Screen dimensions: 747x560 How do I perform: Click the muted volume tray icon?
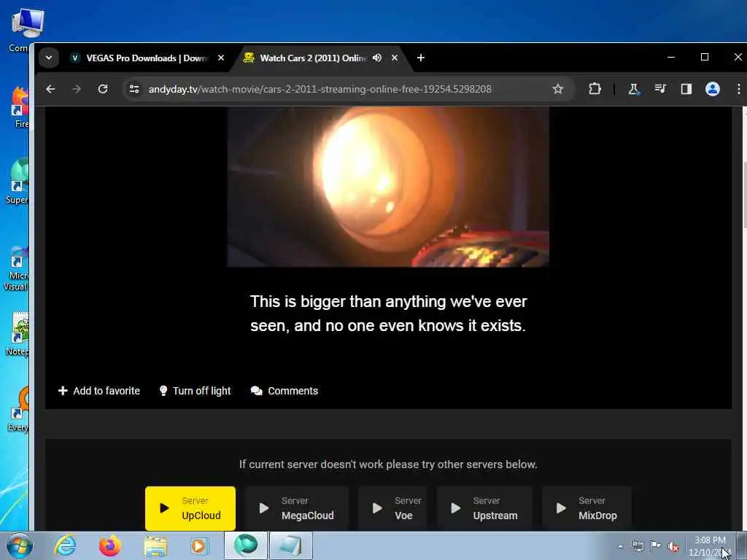pos(673,546)
